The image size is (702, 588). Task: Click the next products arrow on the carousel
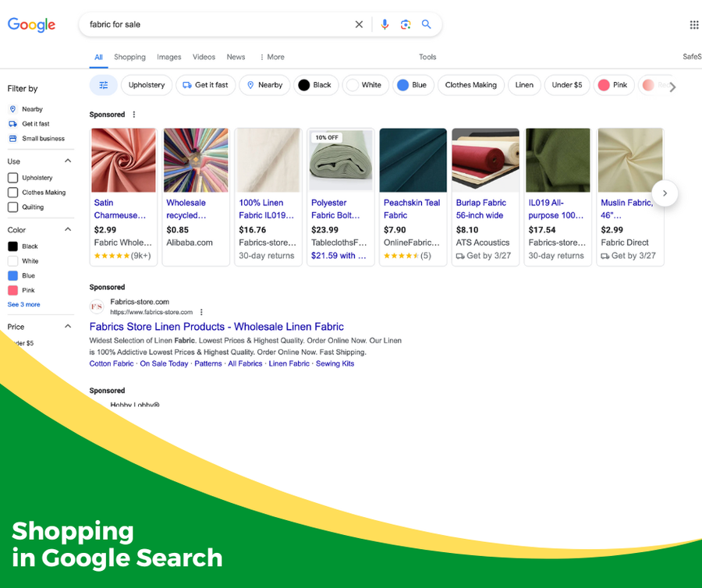(665, 193)
